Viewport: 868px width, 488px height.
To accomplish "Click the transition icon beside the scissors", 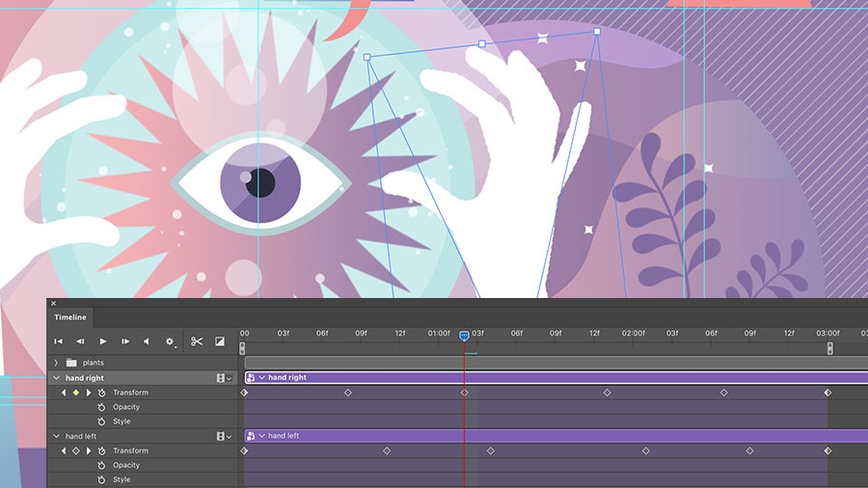I will coord(220,341).
